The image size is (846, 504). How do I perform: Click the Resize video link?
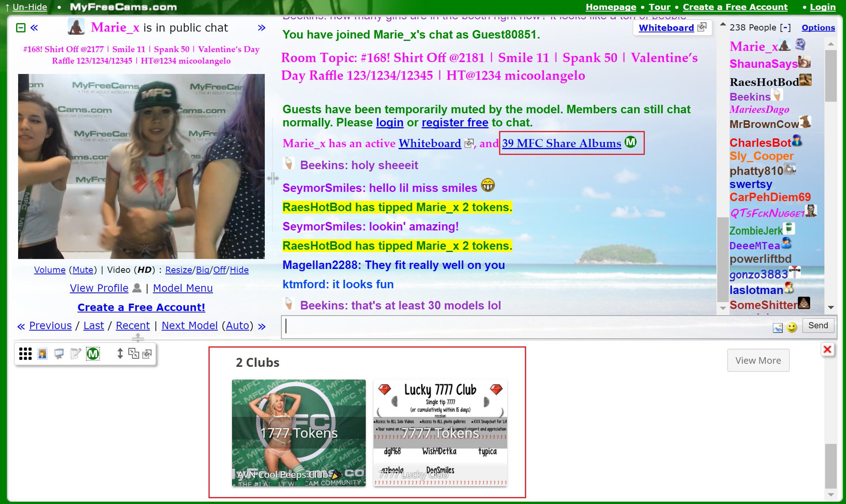[x=178, y=270]
